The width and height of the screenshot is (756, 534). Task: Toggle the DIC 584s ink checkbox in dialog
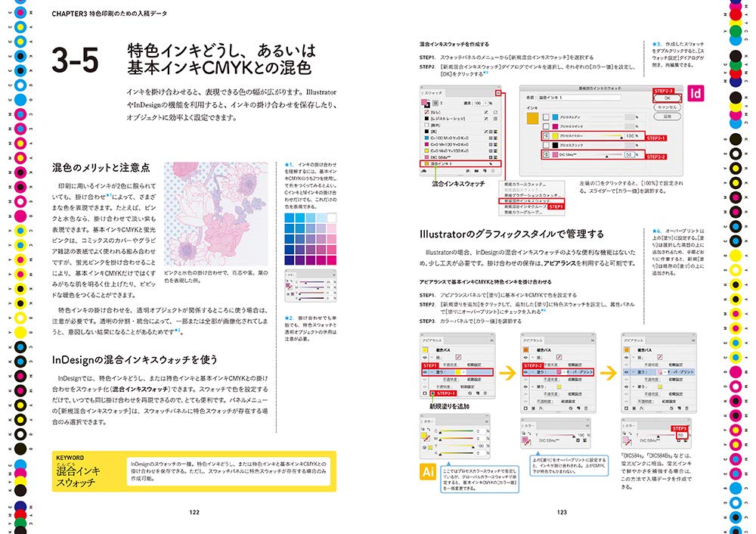(x=547, y=154)
